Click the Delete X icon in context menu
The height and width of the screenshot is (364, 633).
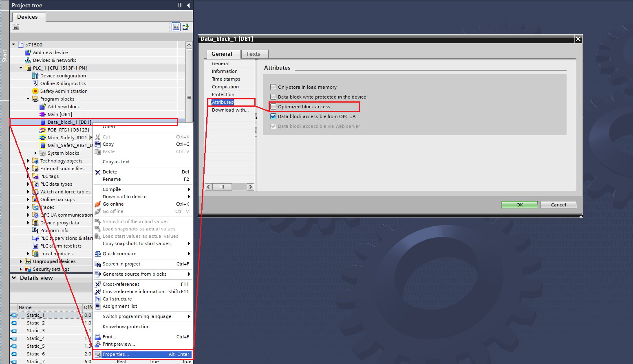click(98, 172)
